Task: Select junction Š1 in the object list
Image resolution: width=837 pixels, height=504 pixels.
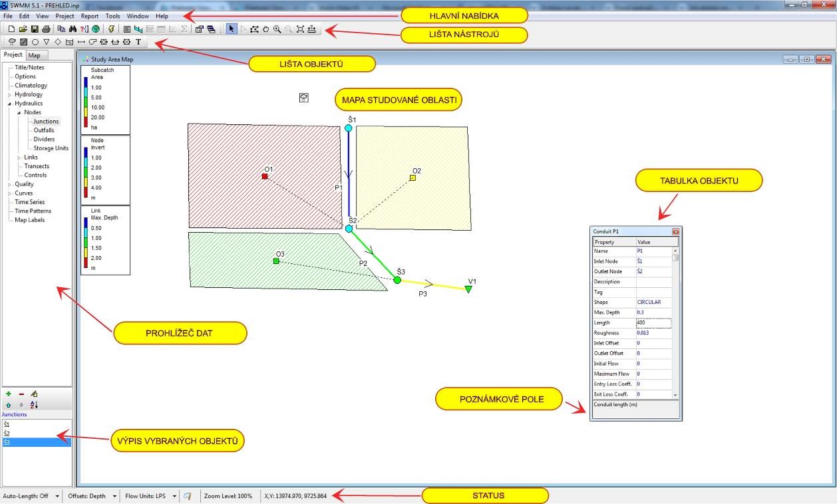Action: click(37, 424)
